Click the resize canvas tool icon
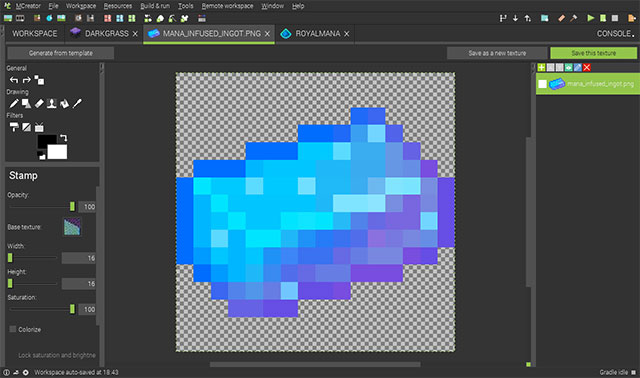The height and width of the screenshot is (378, 640). click(39, 80)
